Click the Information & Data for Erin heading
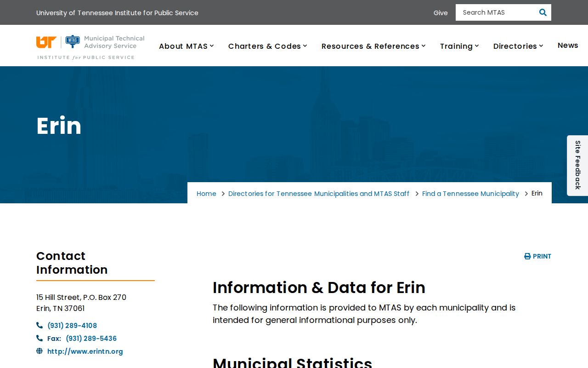The width and height of the screenshot is (588, 368). click(319, 287)
